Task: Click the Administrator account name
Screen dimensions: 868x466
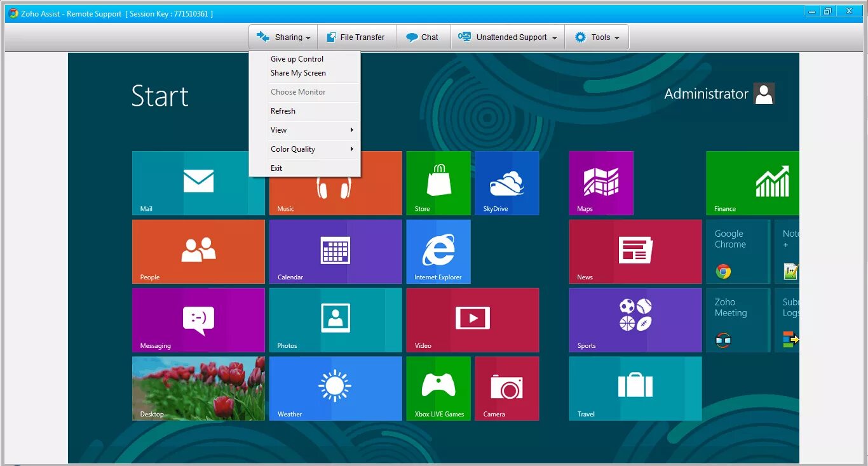Action: click(x=706, y=94)
